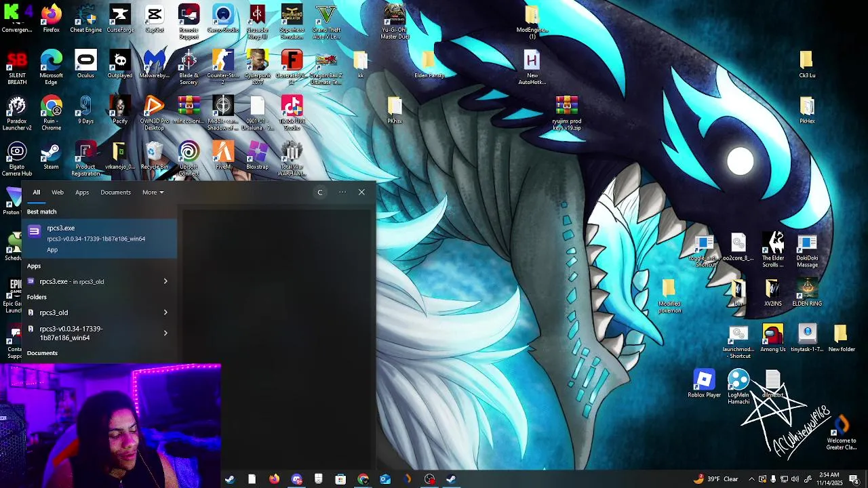Open the More filters dropdown
The height and width of the screenshot is (488, 868).
coord(153,192)
